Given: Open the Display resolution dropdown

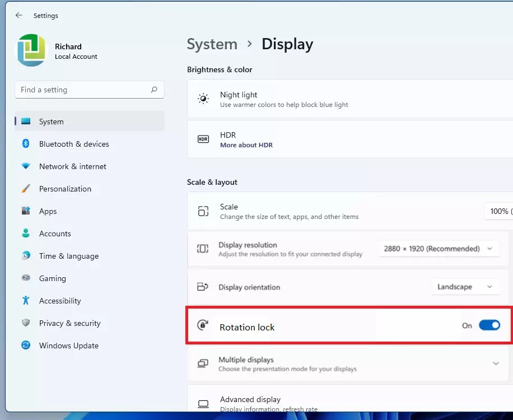Looking at the screenshot, I should click(x=439, y=248).
